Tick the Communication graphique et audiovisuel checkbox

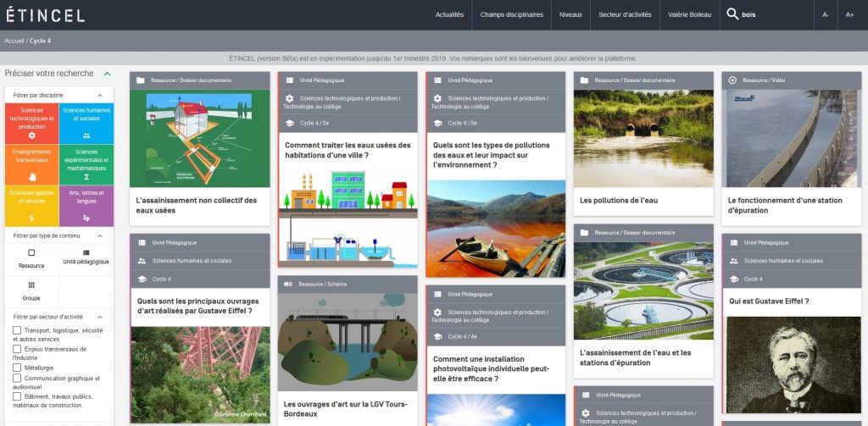click(x=17, y=379)
